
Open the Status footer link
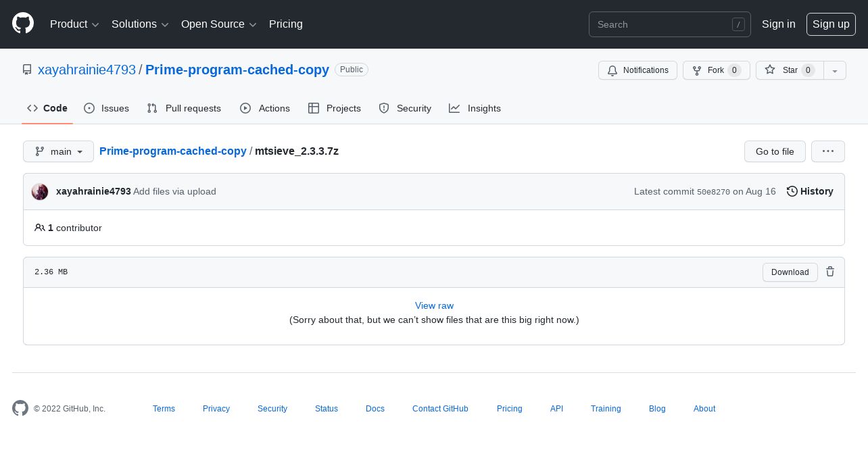327,409
